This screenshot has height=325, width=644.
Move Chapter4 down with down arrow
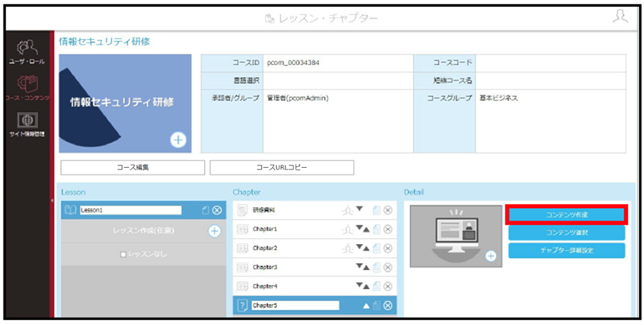360,286
